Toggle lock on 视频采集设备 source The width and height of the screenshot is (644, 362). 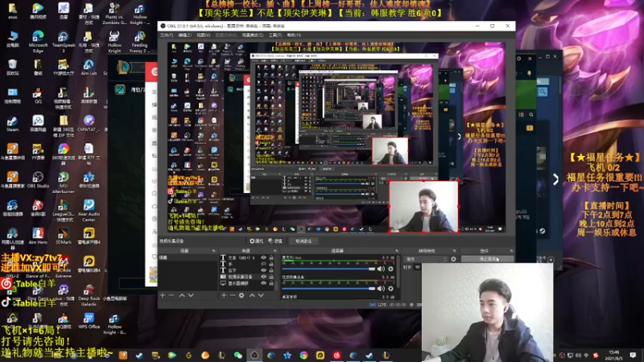tap(271, 277)
